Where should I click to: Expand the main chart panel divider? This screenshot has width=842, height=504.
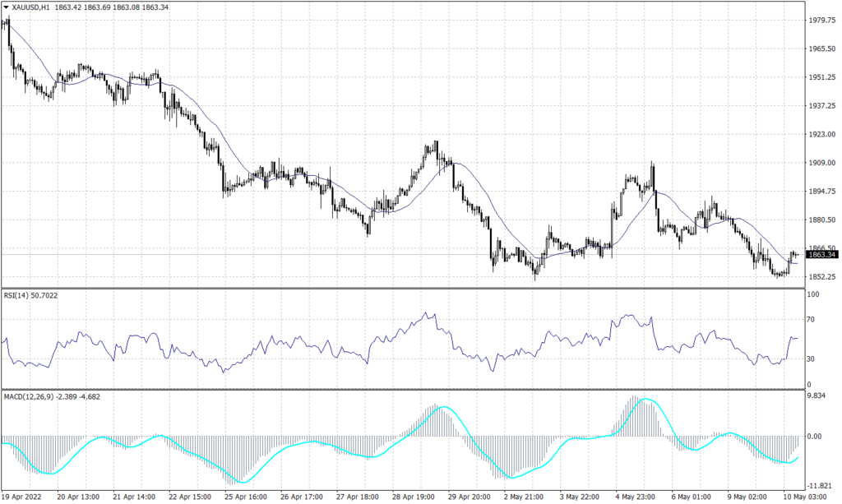coord(411,289)
